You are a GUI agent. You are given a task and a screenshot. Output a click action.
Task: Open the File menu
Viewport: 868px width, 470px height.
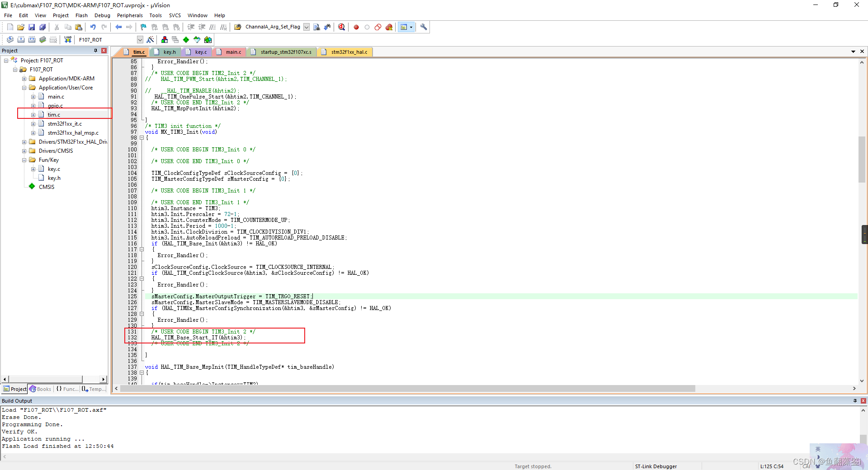pyautogui.click(x=8, y=15)
